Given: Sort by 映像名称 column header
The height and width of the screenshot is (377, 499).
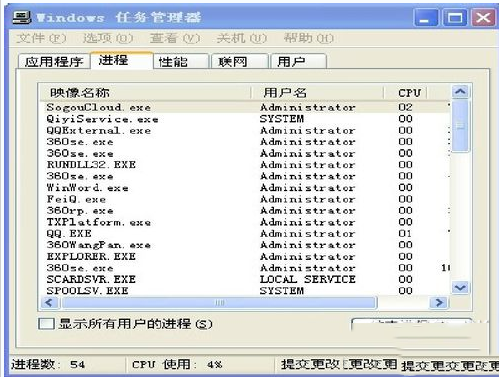Looking at the screenshot, I should click(145, 92).
